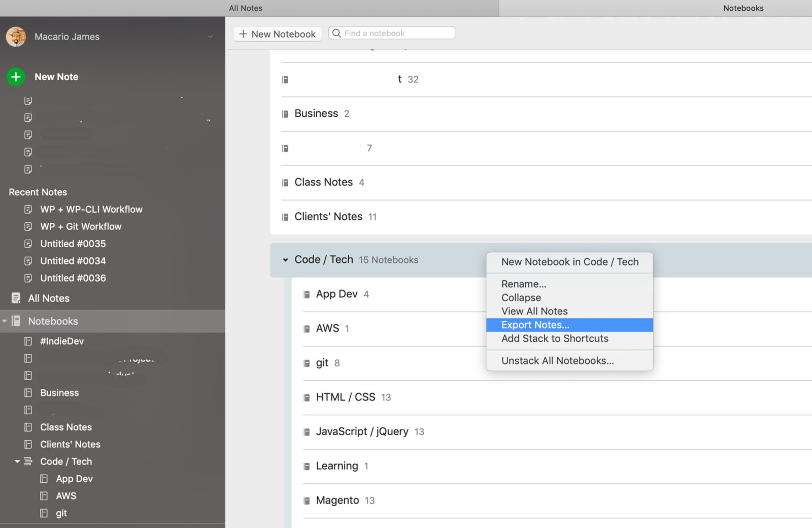Viewport: 812px width, 528px height.
Task: Click the New Notebook button
Action: click(278, 34)
